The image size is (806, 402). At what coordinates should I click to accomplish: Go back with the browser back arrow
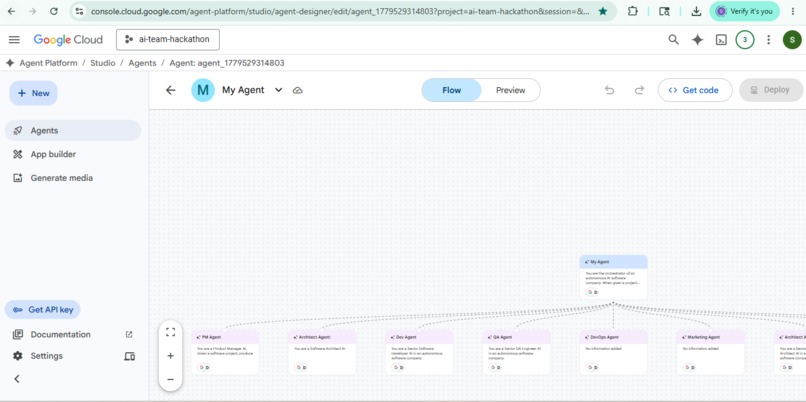(11, 11)
